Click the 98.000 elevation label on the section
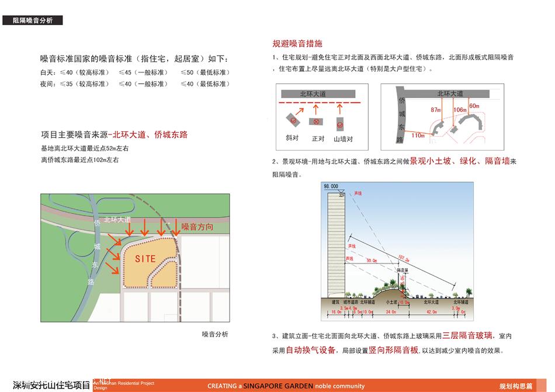Viewport: 555px width, 392px height. (x=331, y=186)
